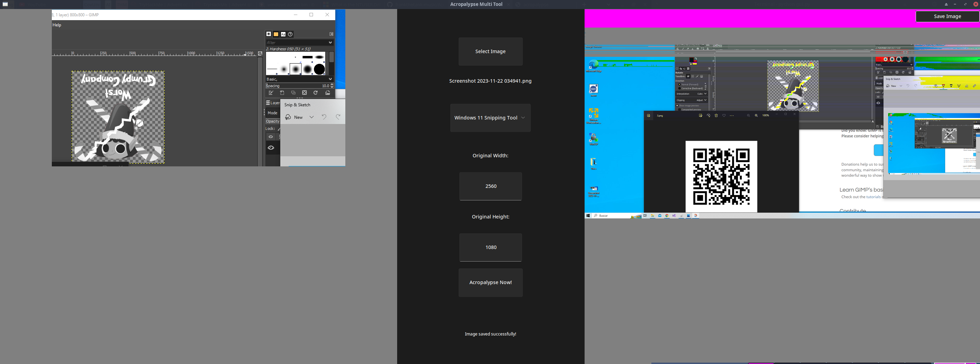This screenshot has height=364, width=980.
Task: Click the Edit brush icon in the cropped GIMP preview
Action: click(x=271, y=93)
